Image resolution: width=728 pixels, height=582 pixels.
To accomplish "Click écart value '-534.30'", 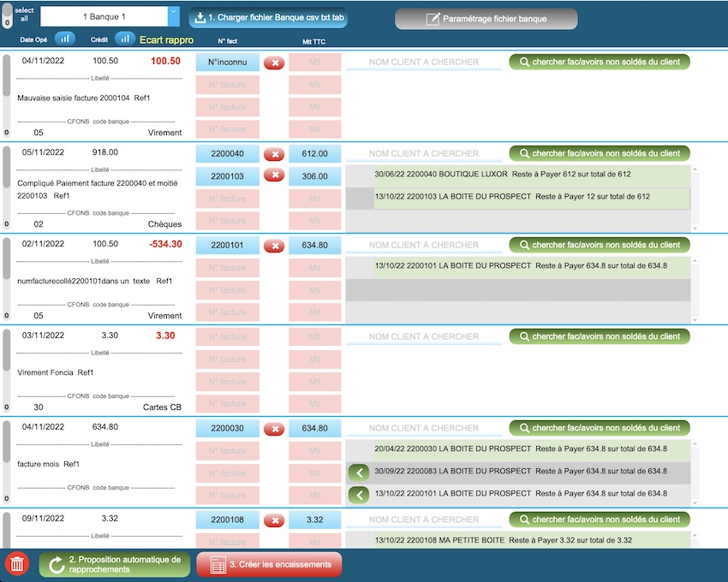I will point(165,244).
